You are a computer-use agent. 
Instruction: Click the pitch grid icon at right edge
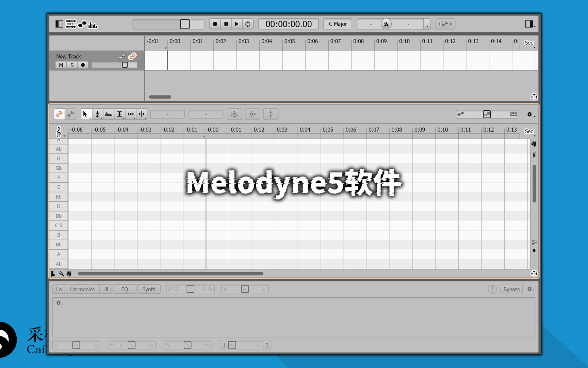click(534, 144)
